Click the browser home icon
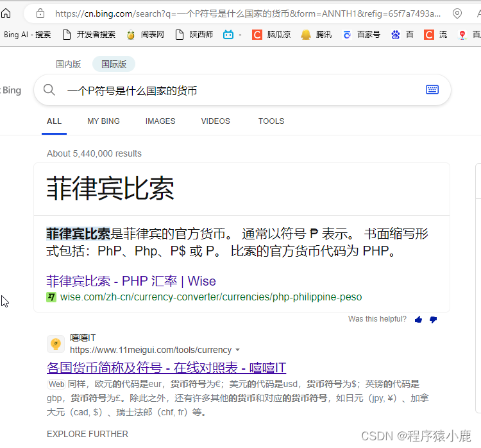 point(6,13)
